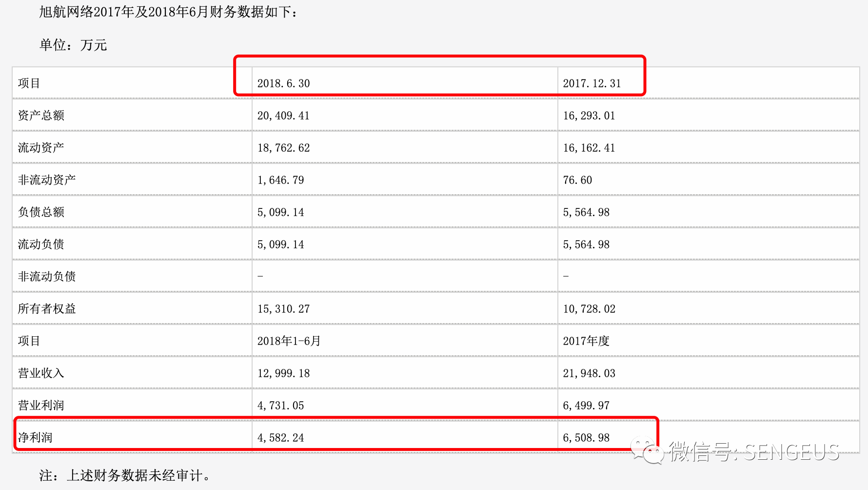Click the 2018.6.30 column header
This screenshot has width=868, height=490.
(x=283, y=83)
